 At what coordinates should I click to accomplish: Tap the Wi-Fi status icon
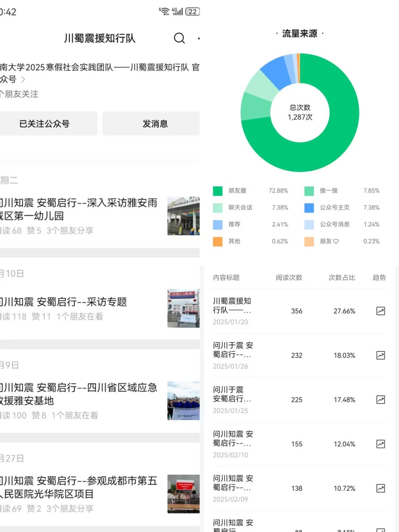(x=164, y=12)
